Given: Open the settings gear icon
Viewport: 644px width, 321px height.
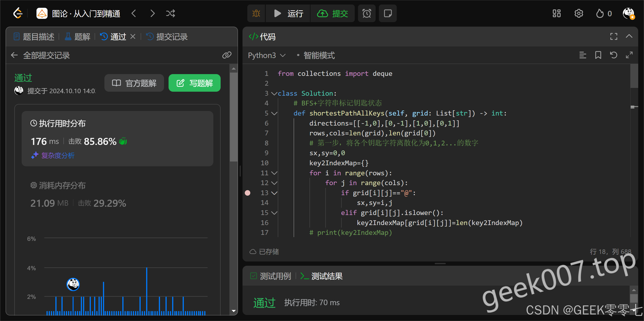Looking at the screenshot, I should [x=579, y=13].
